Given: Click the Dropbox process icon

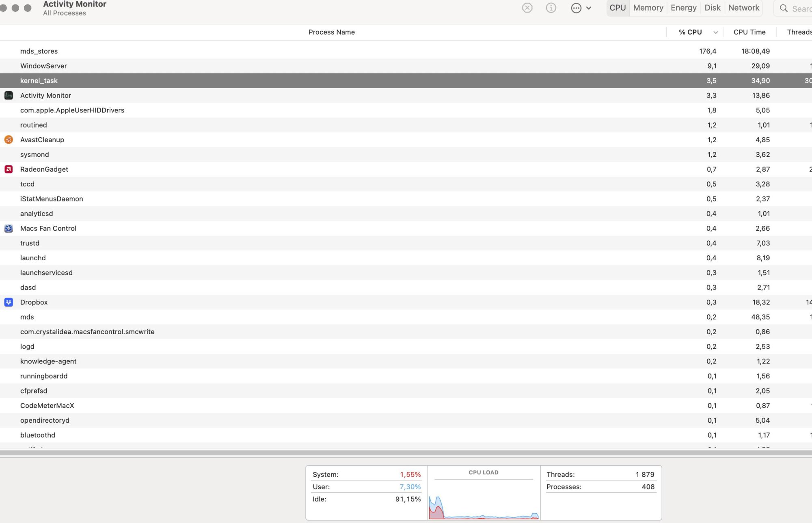Looking at the screenshot, I should pyautogui.click(x=9, y=302).
